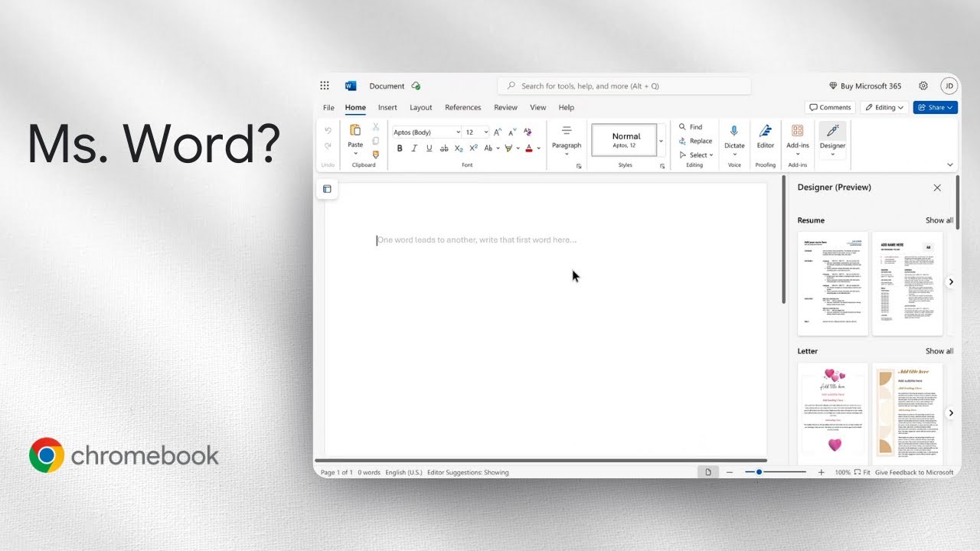Click the Add-ins grid icon
Screen dimensions: 980x551
pos(798,131)
